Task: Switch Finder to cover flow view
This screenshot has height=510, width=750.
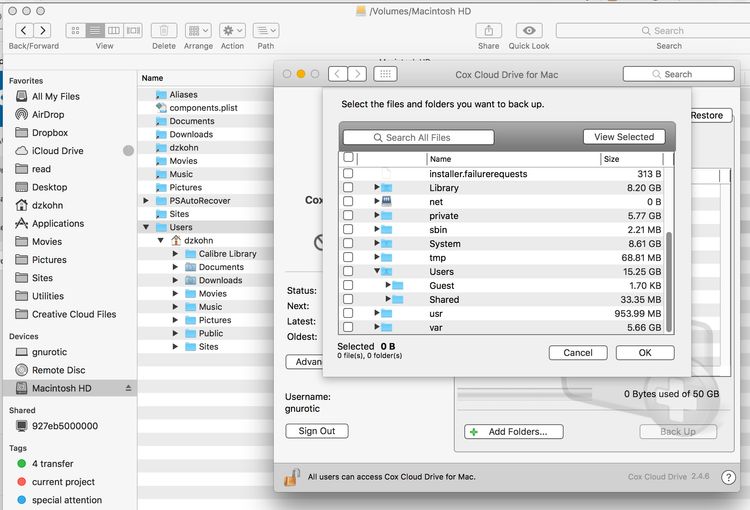Action: click(133, 31)
